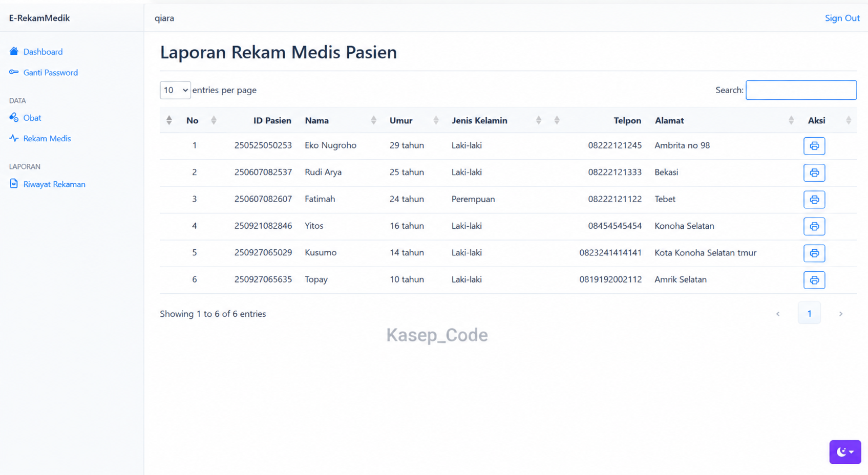Sort table by Alamat column

coord(669,120)
